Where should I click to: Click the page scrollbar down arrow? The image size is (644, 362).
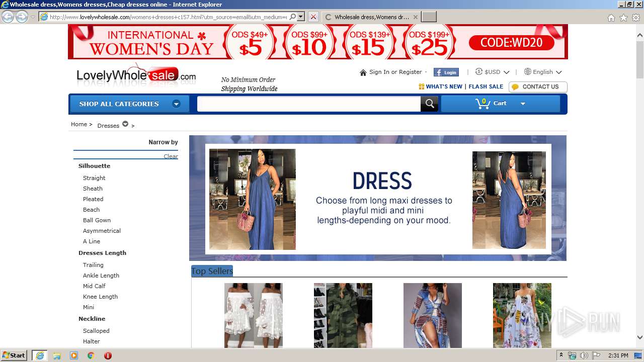639,338
